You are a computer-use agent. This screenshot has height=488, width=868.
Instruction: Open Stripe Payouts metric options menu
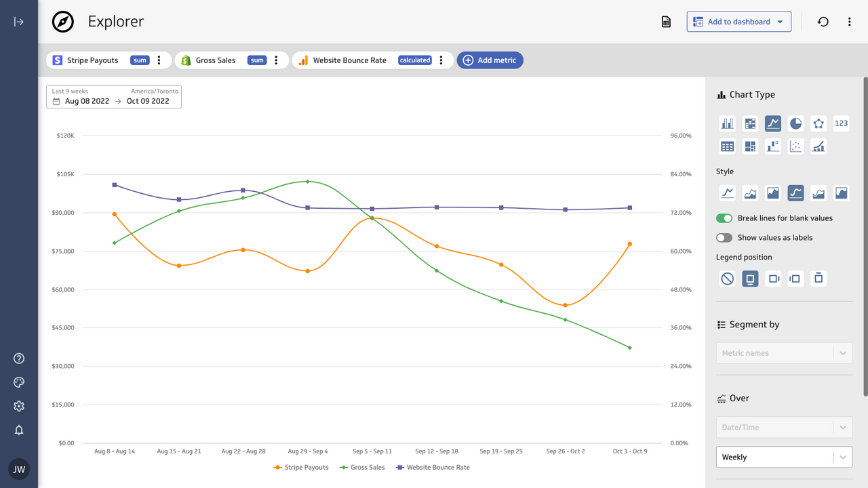pyautogui.click(x=159, y=60)
